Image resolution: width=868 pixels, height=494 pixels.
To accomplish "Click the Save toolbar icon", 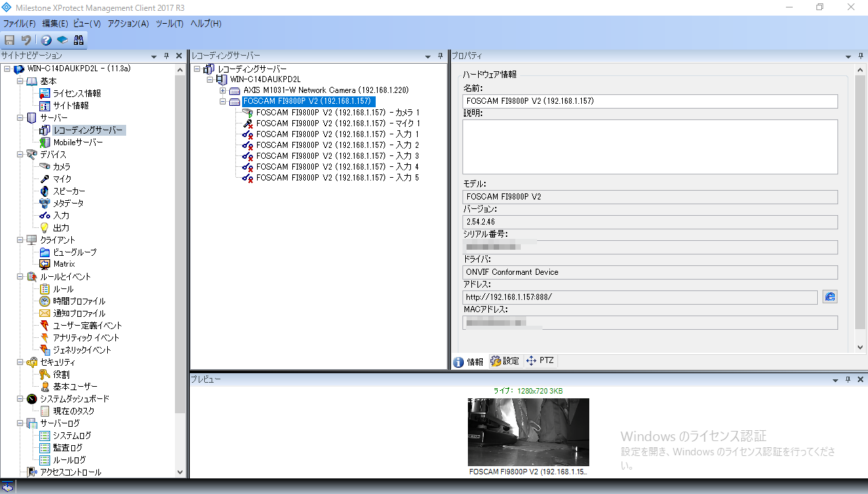I will point(9,40).
